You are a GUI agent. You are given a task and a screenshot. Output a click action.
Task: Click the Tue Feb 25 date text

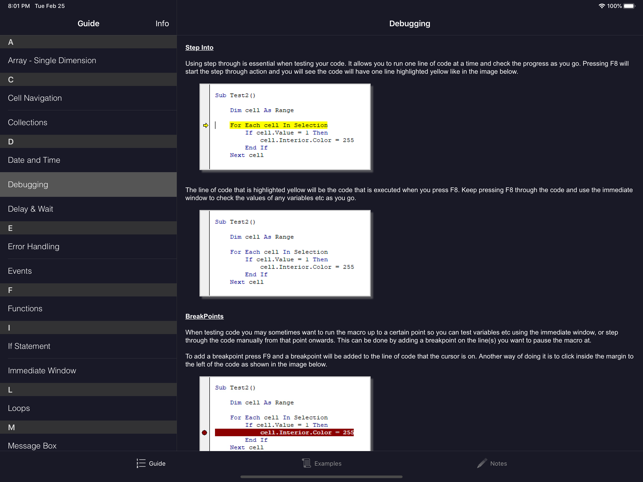[50, 6]
